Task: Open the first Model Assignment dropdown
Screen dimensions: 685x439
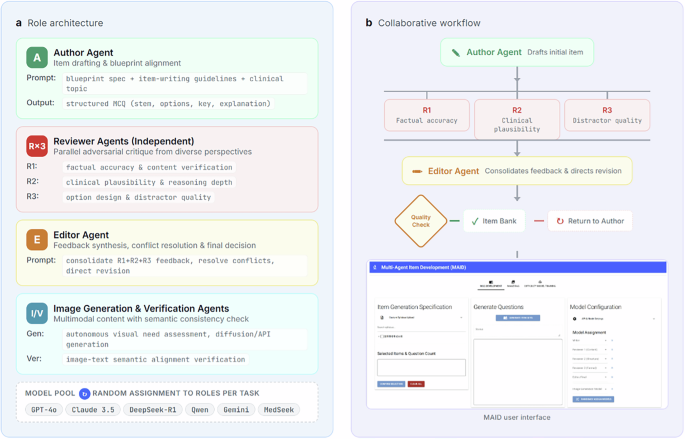Action: (x=605, y=340)
